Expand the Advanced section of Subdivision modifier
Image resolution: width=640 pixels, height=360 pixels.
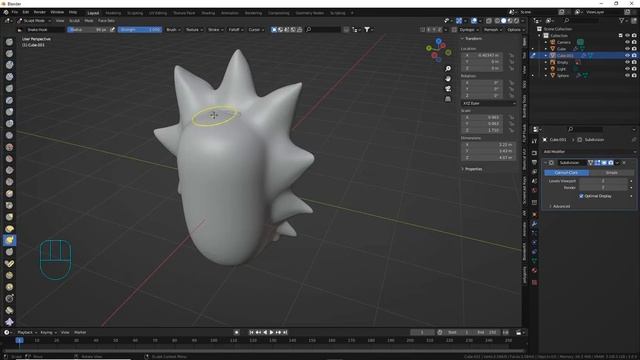560,206
